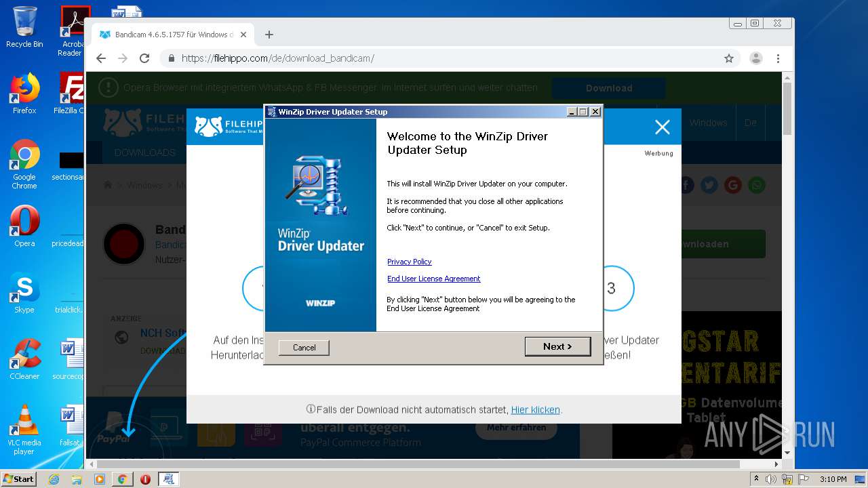This screenshot has height=488, width=868.
Task: Select the Bandicam 4.6.5.1757 browser tab
Action: pos(172,35)
